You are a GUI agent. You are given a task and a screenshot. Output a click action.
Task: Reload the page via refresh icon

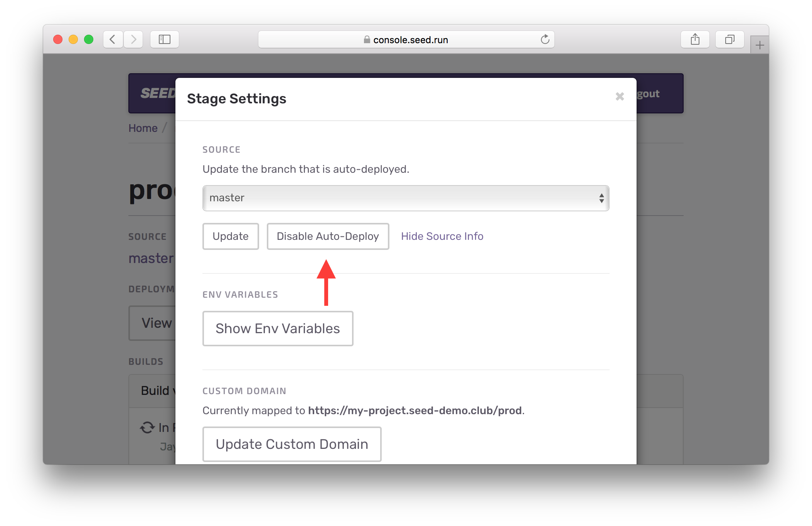[x=545, y=39]
